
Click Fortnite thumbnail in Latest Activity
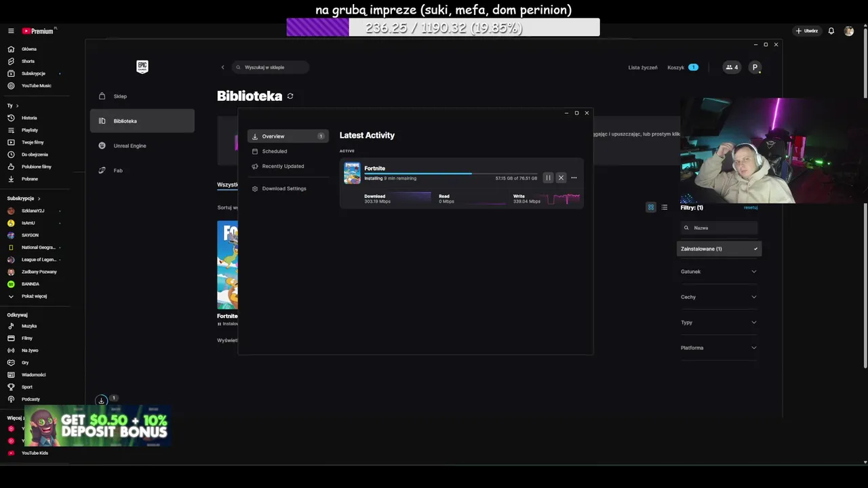(x=352, y=173)
